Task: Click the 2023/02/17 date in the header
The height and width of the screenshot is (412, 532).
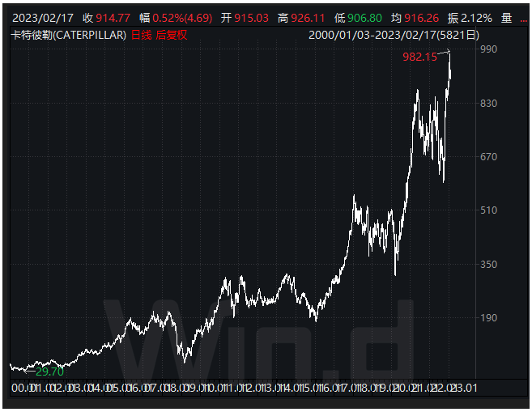Action: pyautogui.click(x=43, y=18)
